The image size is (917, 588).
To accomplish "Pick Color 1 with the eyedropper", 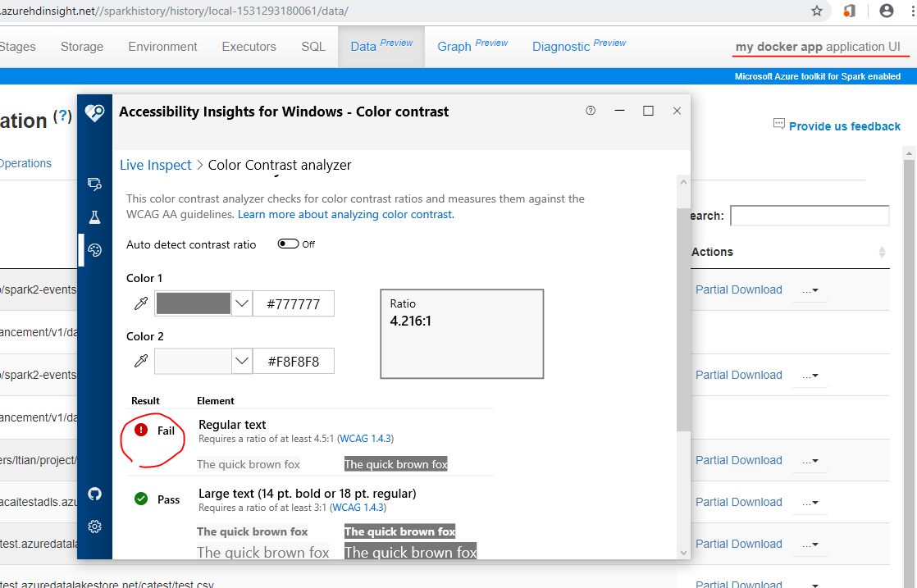I will tap(141, 303).
